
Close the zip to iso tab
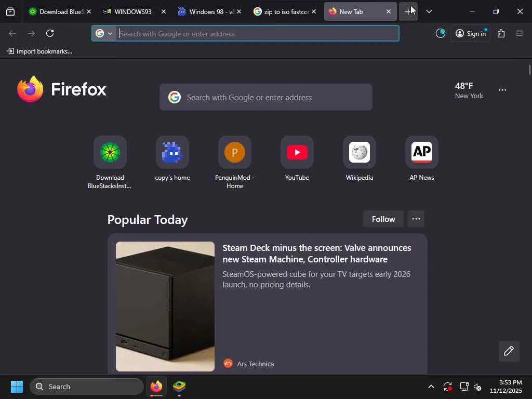(x=314, y=11)
